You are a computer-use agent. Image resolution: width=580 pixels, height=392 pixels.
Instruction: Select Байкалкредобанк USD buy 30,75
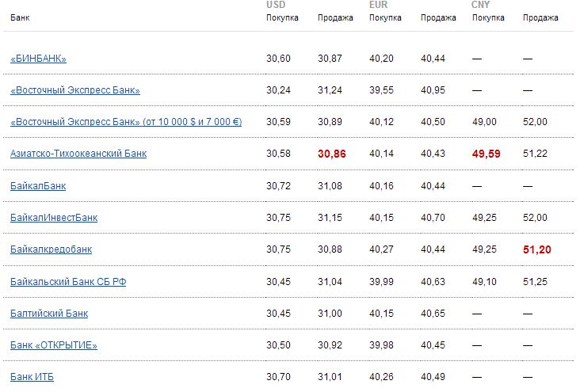[x=279, y=249]
